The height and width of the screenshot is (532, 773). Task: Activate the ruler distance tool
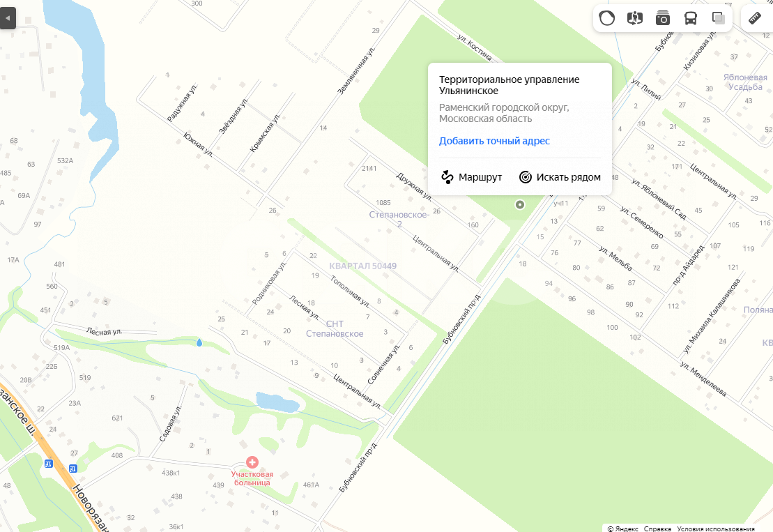(x=756, y=18)
